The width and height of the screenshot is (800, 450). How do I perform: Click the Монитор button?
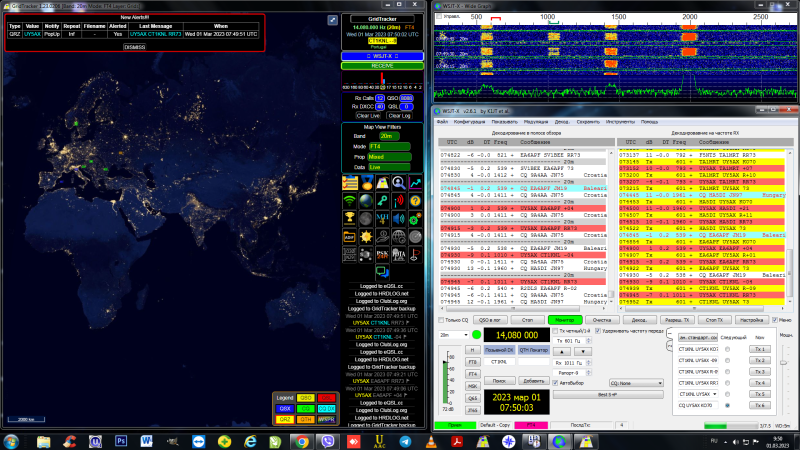(564, 320)
